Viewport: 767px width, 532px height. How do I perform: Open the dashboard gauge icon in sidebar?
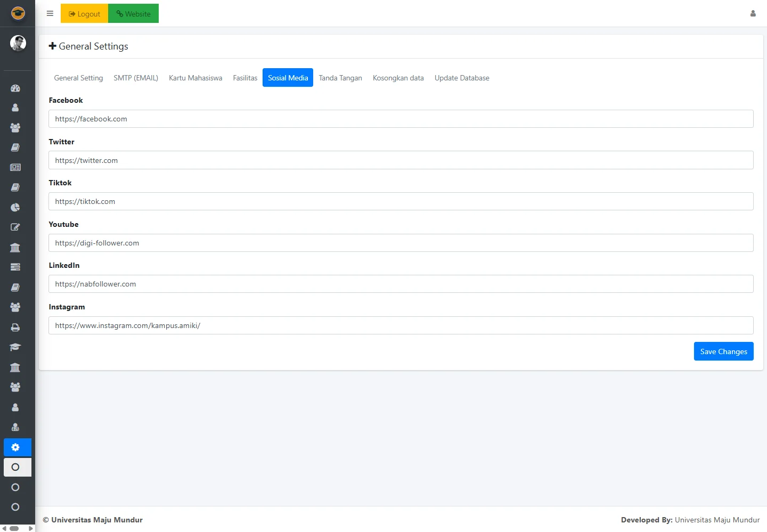point(15,88)
